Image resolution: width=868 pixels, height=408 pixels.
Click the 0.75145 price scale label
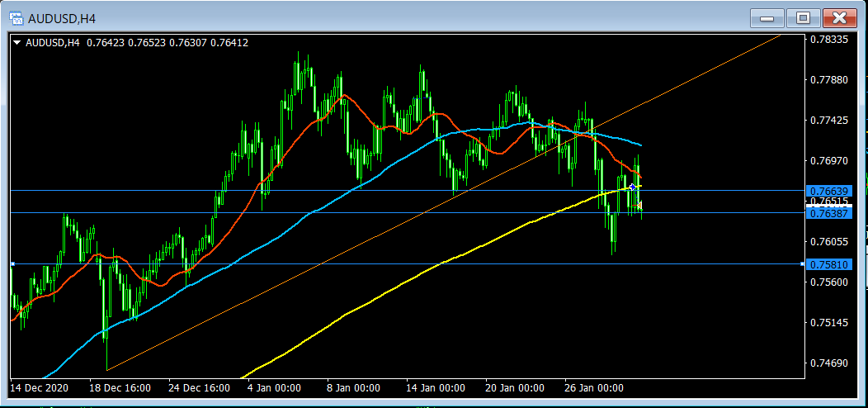pyautogui.click(x=828, y=323)
